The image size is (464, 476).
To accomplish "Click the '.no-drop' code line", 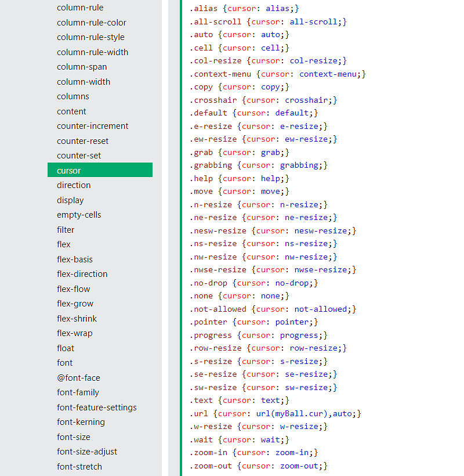I will point(254,283).
